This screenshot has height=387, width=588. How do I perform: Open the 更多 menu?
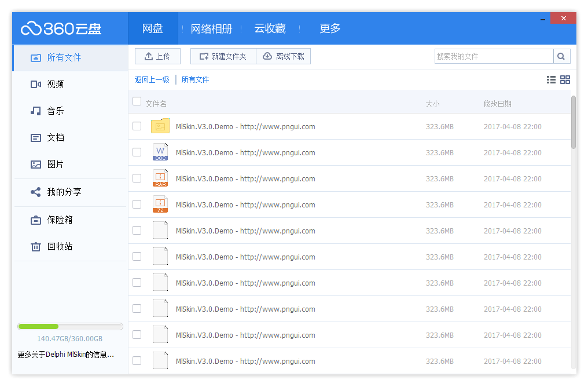click(x=330, y=28)
